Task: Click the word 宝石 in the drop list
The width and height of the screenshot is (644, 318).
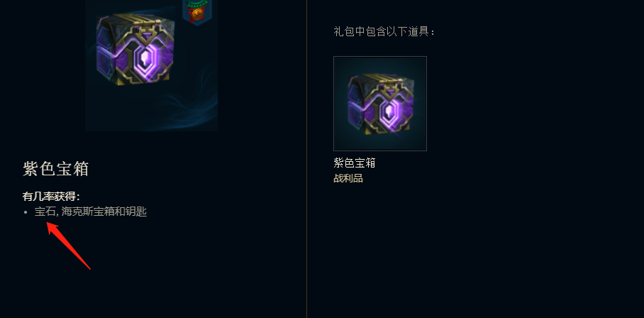Action: point(45,212)
